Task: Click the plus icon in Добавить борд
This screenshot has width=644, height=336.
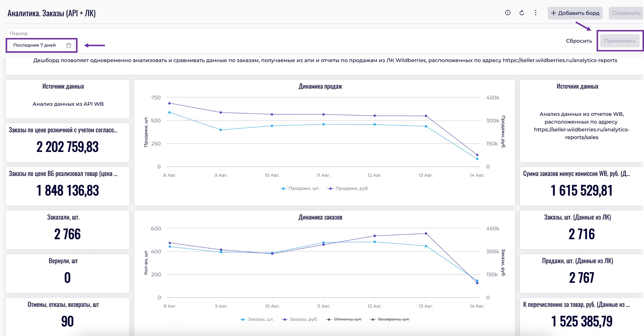Action: 554,13
